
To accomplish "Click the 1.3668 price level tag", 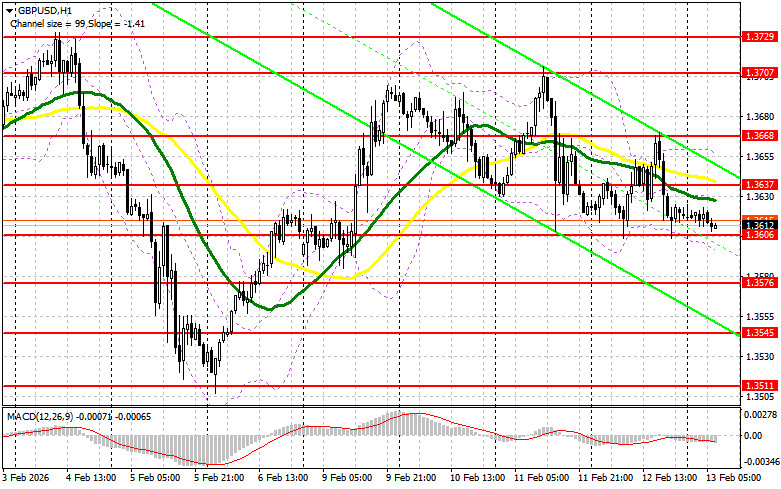I will click(x=759, y=136).
